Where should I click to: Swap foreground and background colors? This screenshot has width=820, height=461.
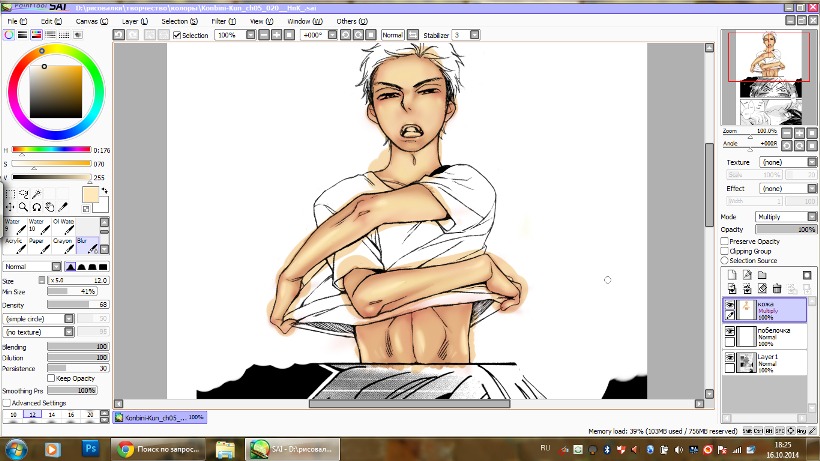click(105, 191)
